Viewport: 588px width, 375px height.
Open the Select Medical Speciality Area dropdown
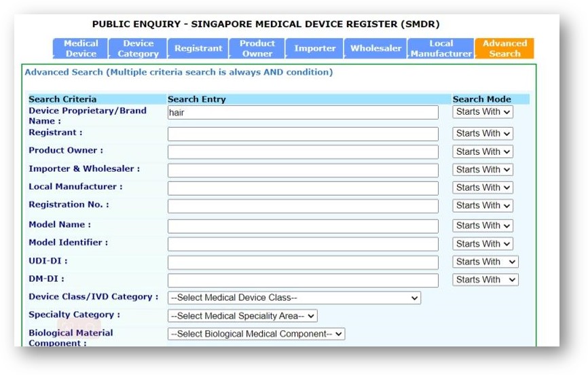pos(242,316)
